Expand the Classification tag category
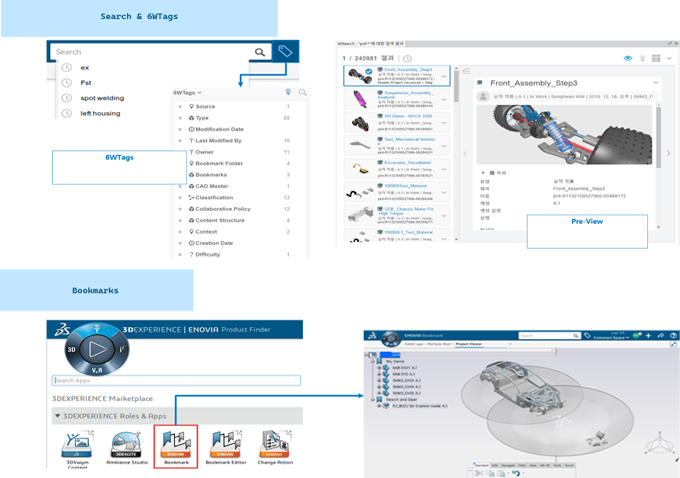 coord(180,198)
